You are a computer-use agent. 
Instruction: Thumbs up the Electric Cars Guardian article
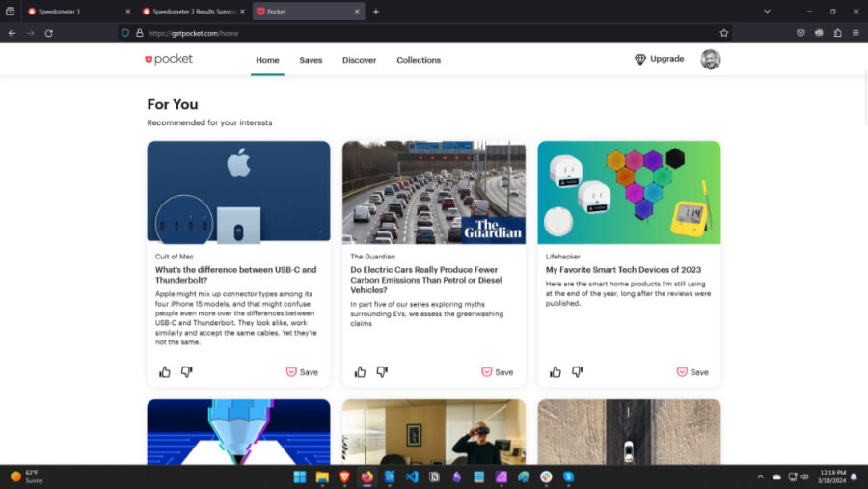coord(360,372)
